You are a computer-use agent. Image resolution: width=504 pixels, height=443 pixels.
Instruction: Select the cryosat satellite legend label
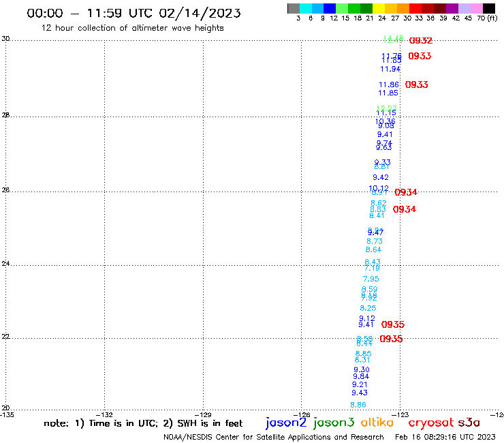point(431,423)
